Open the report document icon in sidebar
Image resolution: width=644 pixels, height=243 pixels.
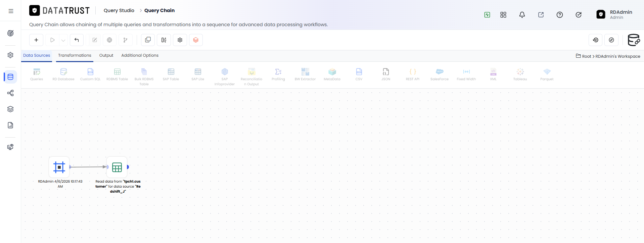tap(10, 125)
